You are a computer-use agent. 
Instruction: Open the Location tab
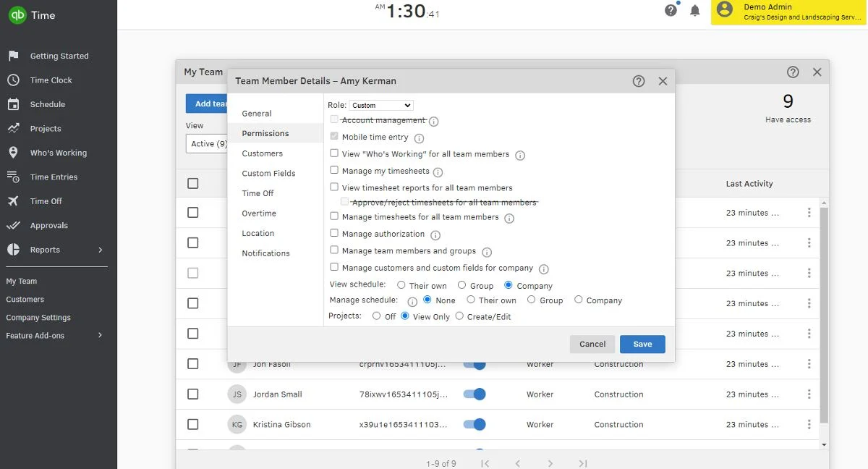pos(258,233)
